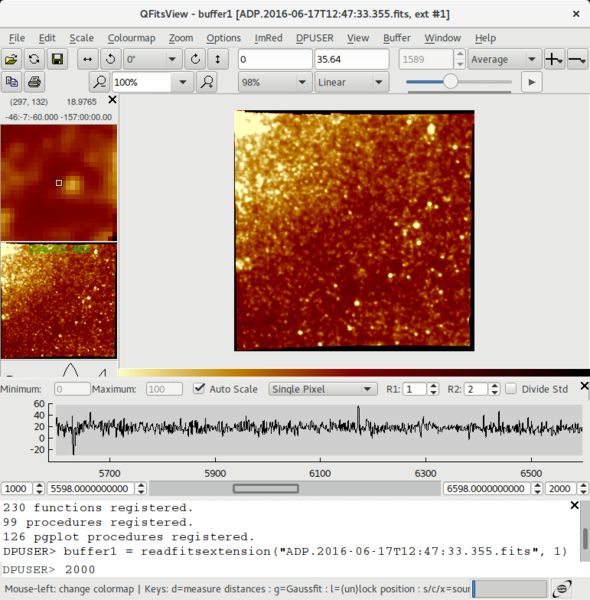Image resolution: width=590 pixels, height=600 pixels.
Task: Click the upper cut level field 35.64
Action: click(x=352, y=59)
